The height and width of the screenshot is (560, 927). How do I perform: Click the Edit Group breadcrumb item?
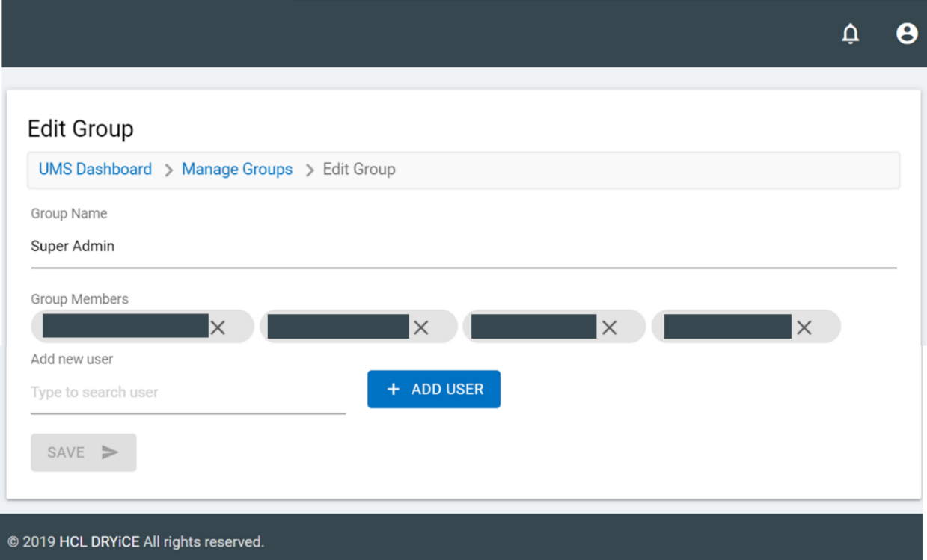[x=359, y=170]
